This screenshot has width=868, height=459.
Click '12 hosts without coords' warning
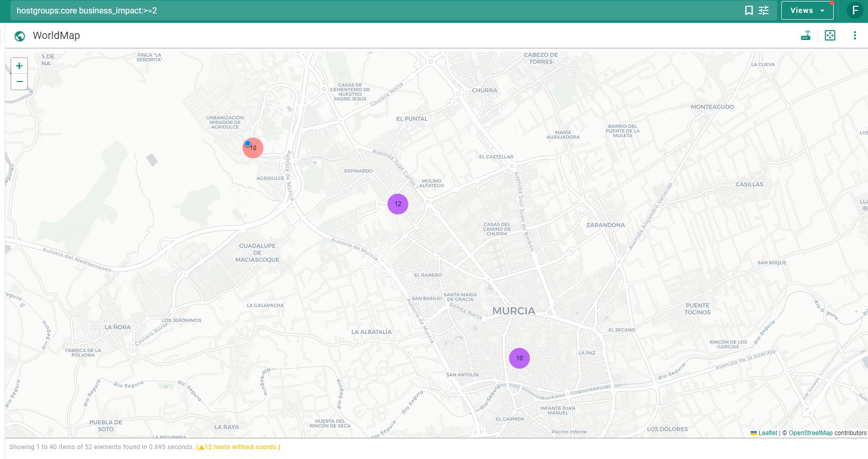[238, 447]
